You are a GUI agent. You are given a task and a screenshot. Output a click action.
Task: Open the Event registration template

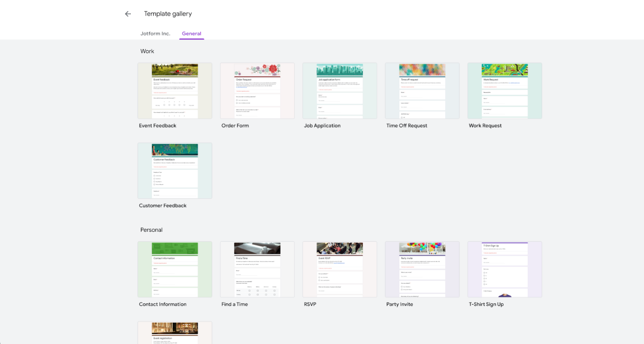(174, 333)
